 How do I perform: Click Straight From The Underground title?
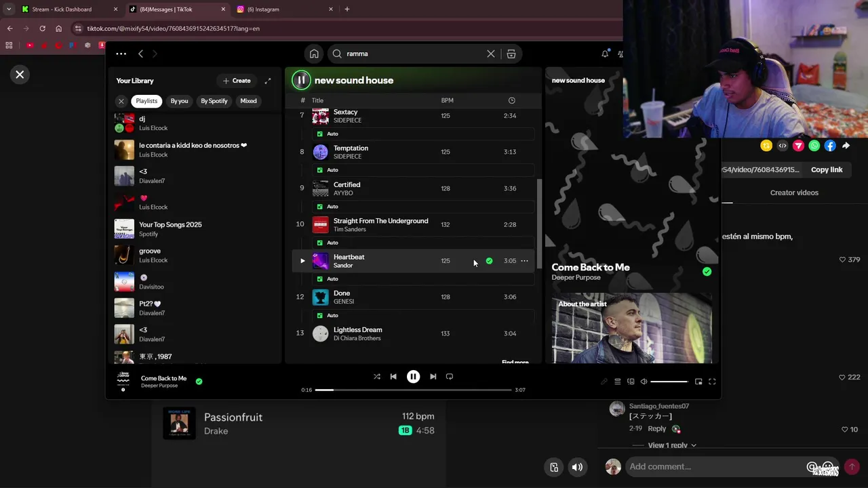[x=380, y=221]
